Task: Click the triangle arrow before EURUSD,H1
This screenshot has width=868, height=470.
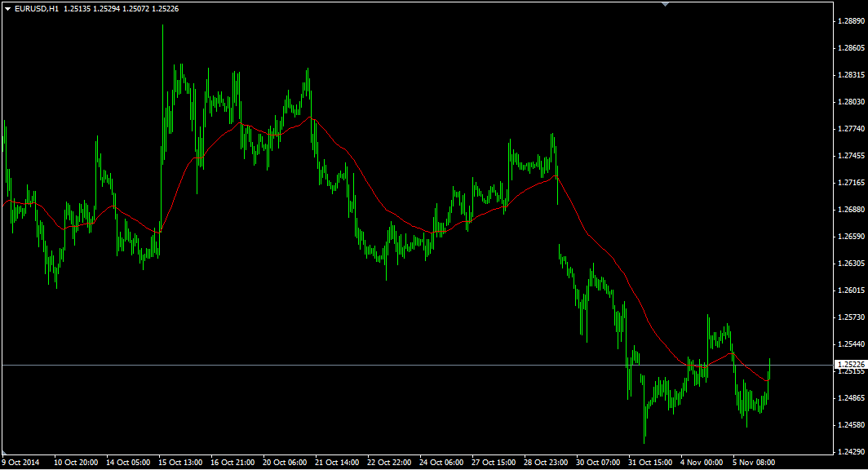Action: (8, 9)
